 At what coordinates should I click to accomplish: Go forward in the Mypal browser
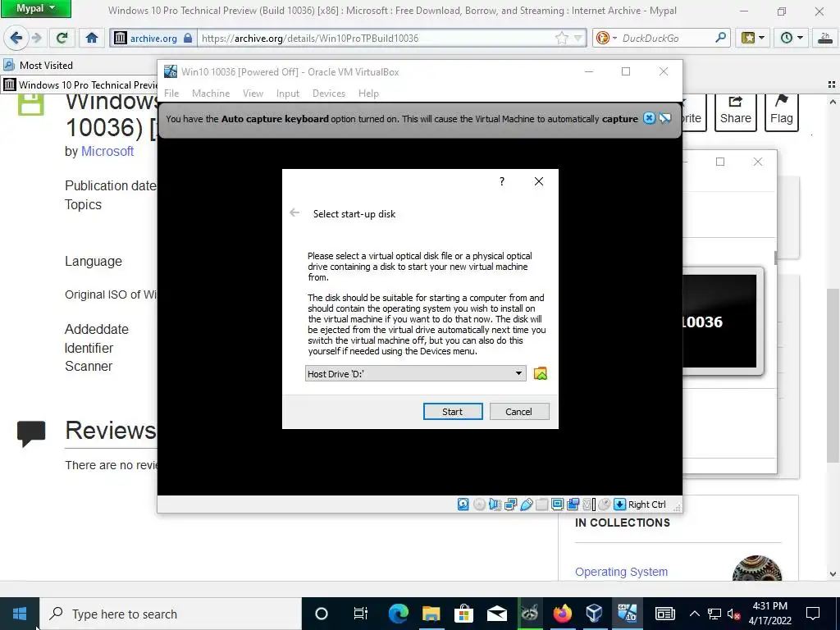36,38
